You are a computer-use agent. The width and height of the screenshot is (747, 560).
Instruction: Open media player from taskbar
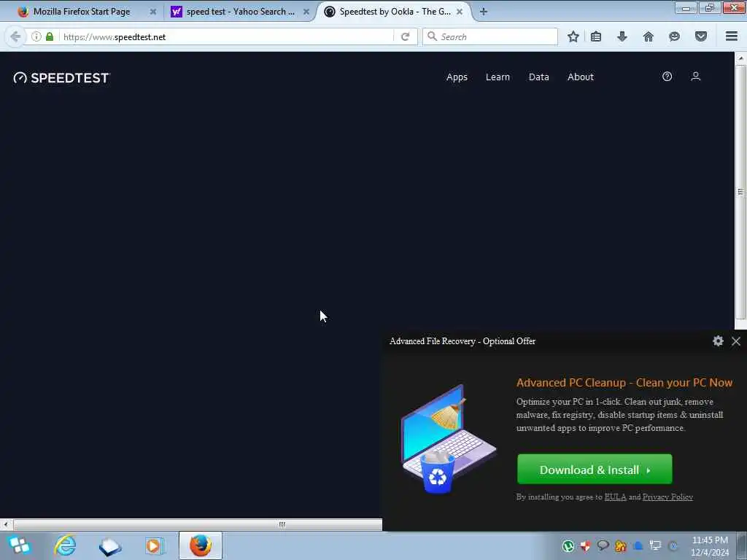tap(155, 545)
